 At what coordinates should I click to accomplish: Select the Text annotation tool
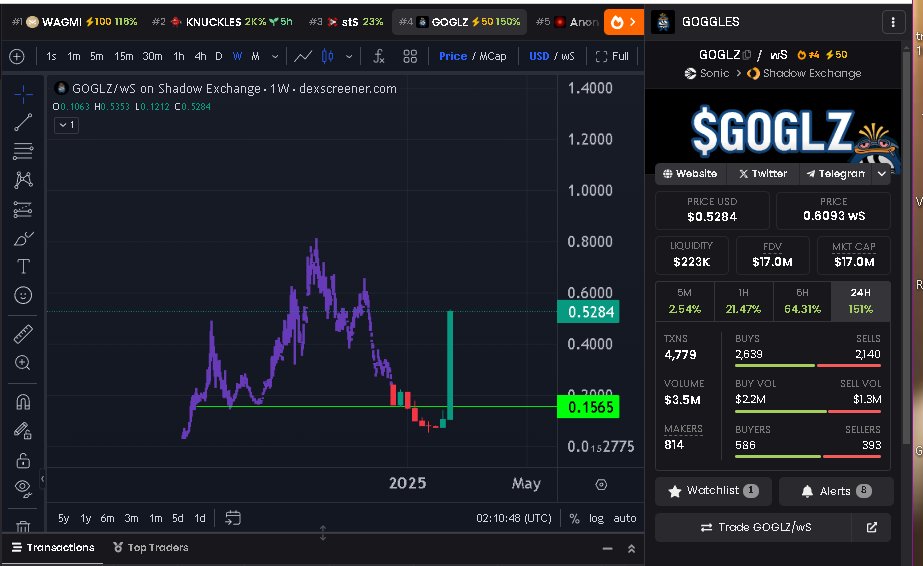tap(23, 267)
